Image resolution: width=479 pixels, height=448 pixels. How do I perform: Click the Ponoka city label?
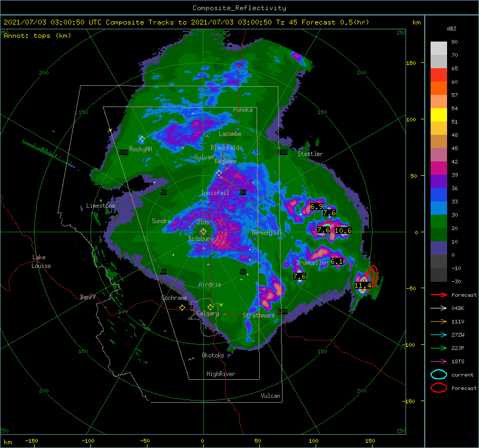243,110
